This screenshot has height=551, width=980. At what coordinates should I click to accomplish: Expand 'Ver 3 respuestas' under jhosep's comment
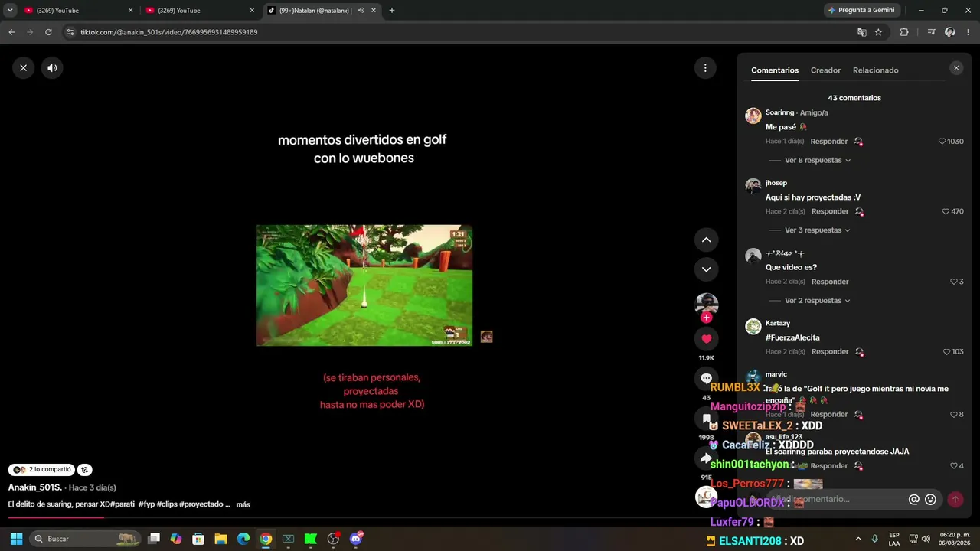[817, 230]
